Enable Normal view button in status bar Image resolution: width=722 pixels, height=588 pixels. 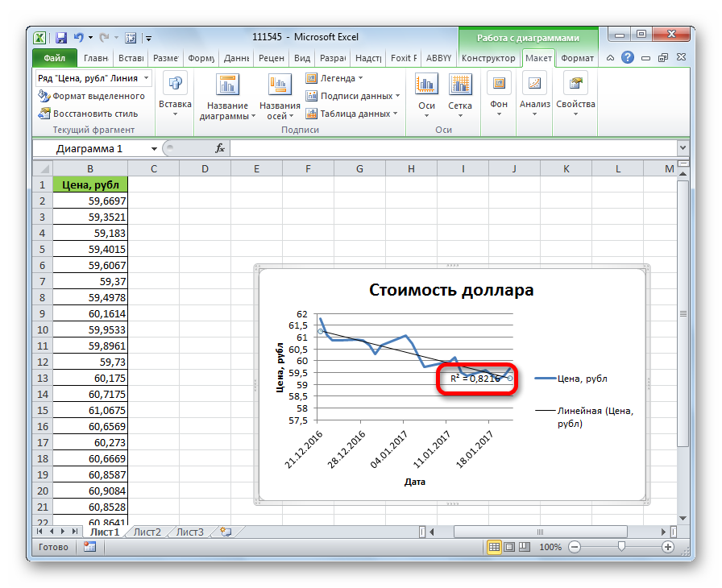(496, 547)
